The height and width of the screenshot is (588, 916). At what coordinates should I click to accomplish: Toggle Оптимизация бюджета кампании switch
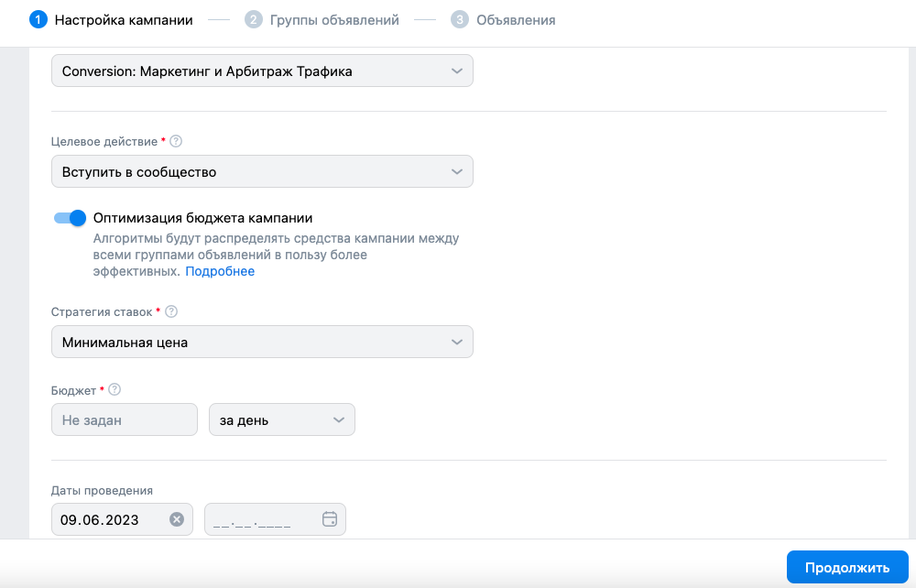tap(70, 218)
